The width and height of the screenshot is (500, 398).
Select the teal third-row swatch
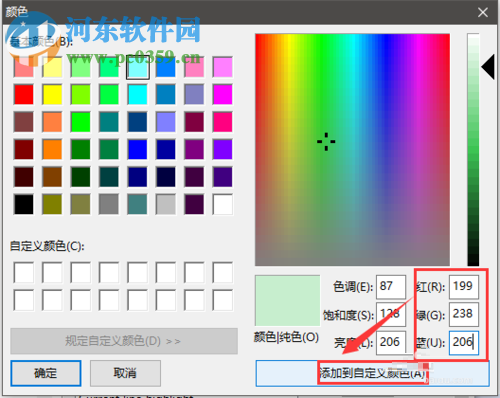[109, 122]
